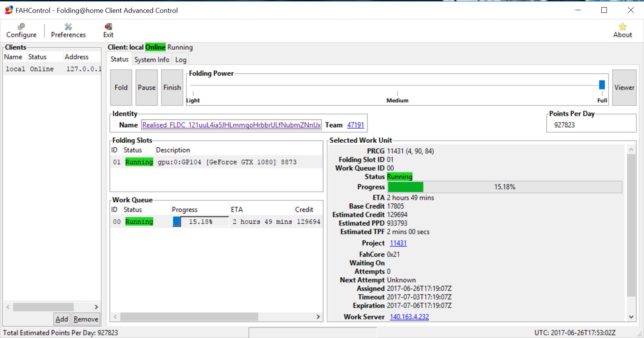
Task: Click the Expiration date value
Action: coord(419,305)
